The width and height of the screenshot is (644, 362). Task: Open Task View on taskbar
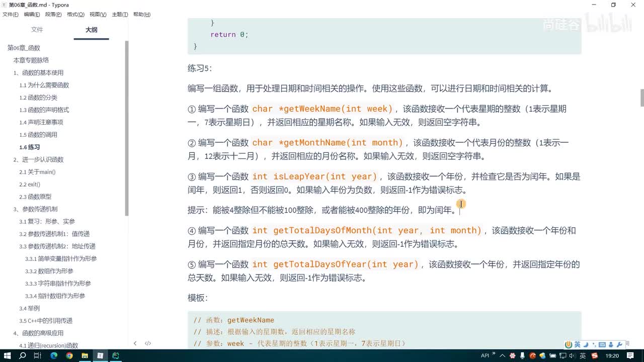pyautogui.click(x=38, y=355)
